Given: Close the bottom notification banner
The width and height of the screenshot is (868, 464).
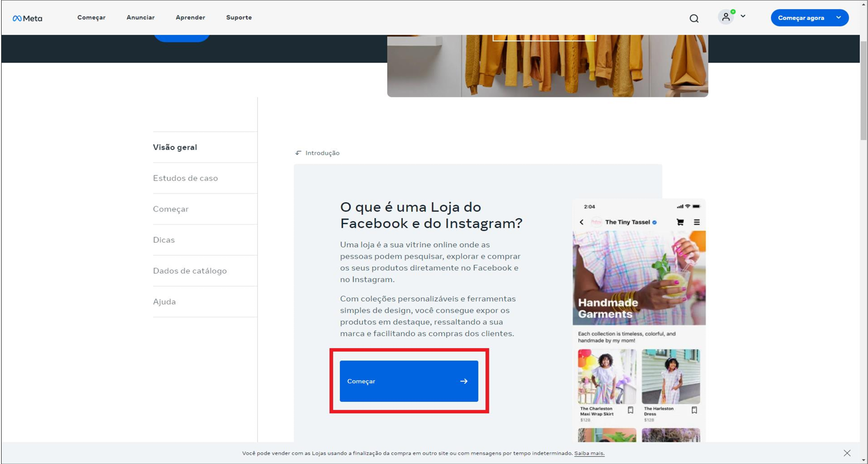Looking at the screenshot, I should 847,453.
